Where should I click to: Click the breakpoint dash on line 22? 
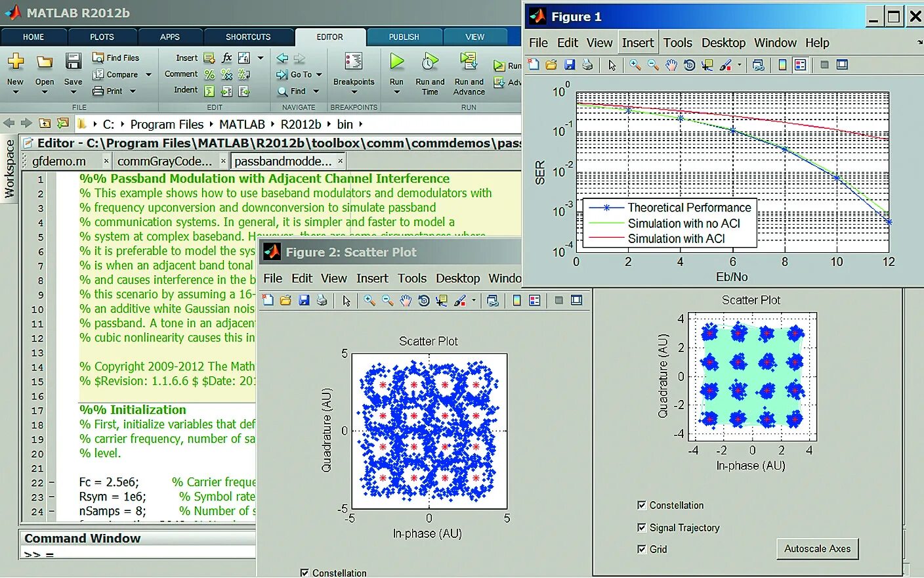click(x=51, y=483)
